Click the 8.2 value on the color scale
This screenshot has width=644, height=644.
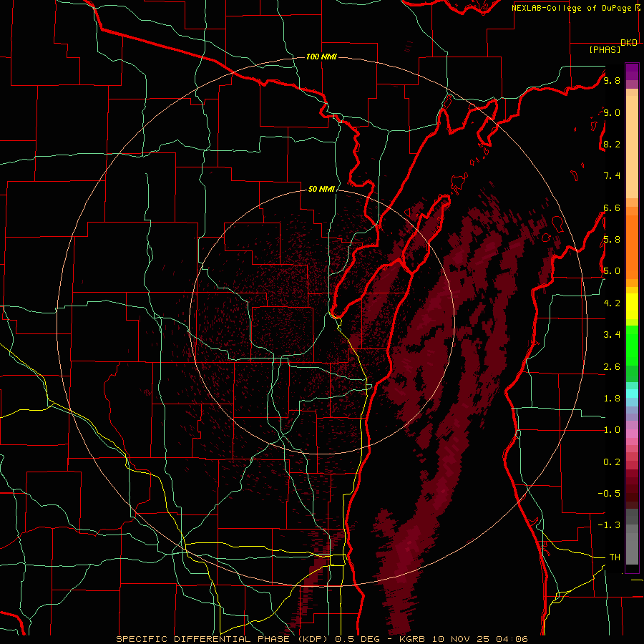(612, 144)
